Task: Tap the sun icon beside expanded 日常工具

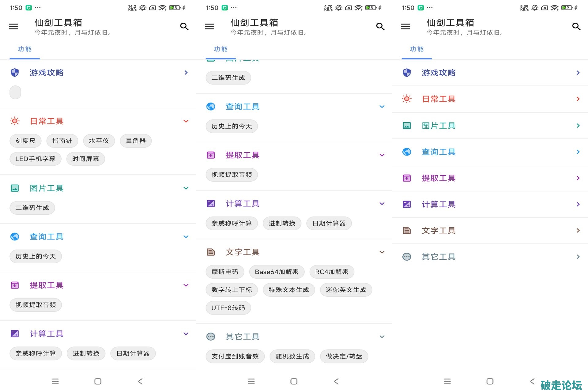Action: (15, 121)
